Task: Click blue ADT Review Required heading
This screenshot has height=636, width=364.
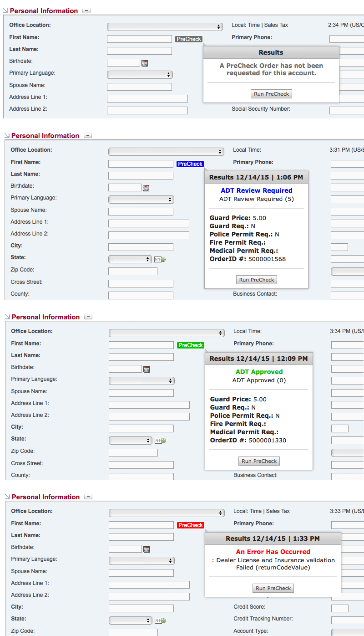Action: pyautogui.click(x=257, y=191)
